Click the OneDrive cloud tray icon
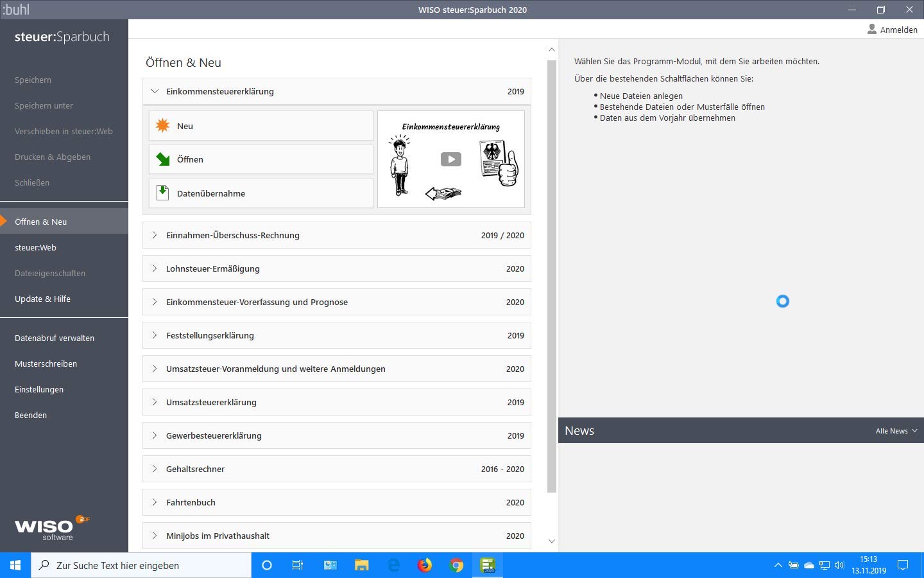The image size is (924, 578). (809, 565)
